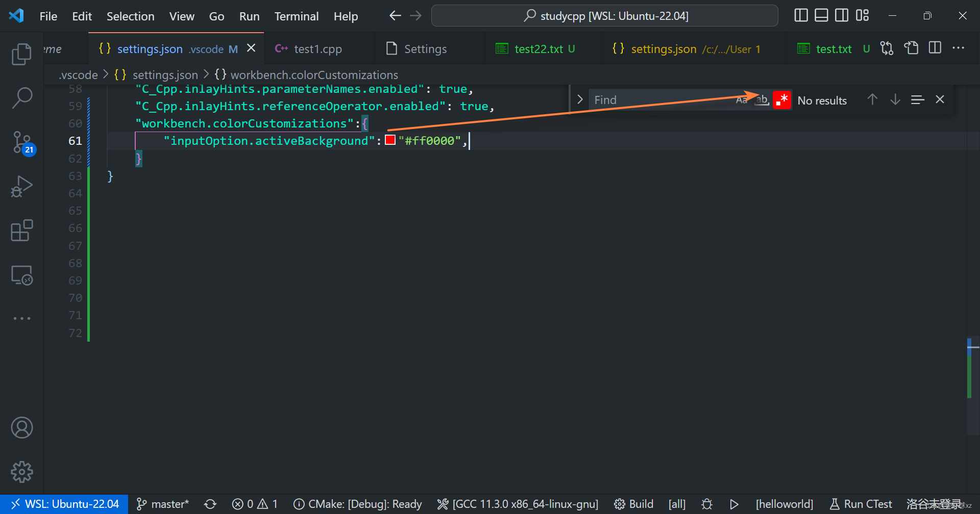Open the Go menu
This screenshot has height=514, width=980.
pos(216,16)
